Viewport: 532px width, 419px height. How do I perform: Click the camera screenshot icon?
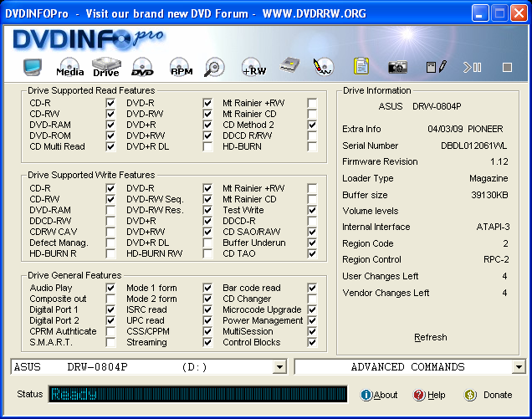pos(397,67)
